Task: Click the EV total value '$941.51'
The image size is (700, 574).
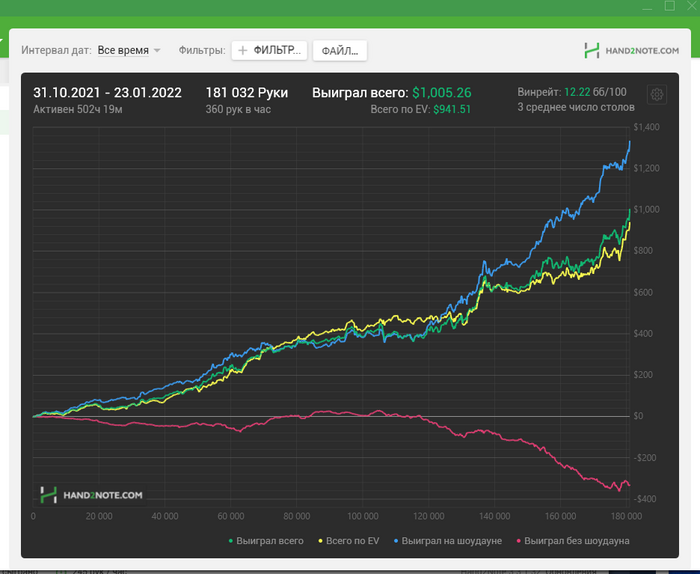Action: pyautogui.click(x=452, y=109)
